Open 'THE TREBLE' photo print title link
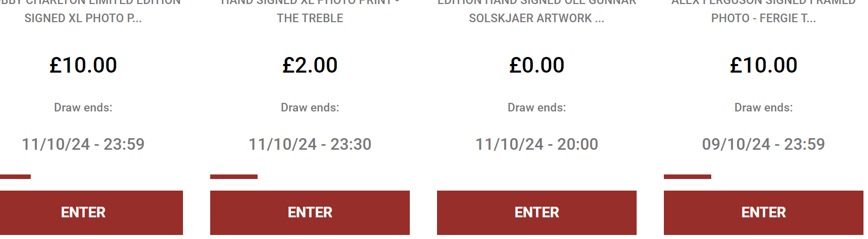The width and height of the screenshot is (868, 239). (310, 18)
